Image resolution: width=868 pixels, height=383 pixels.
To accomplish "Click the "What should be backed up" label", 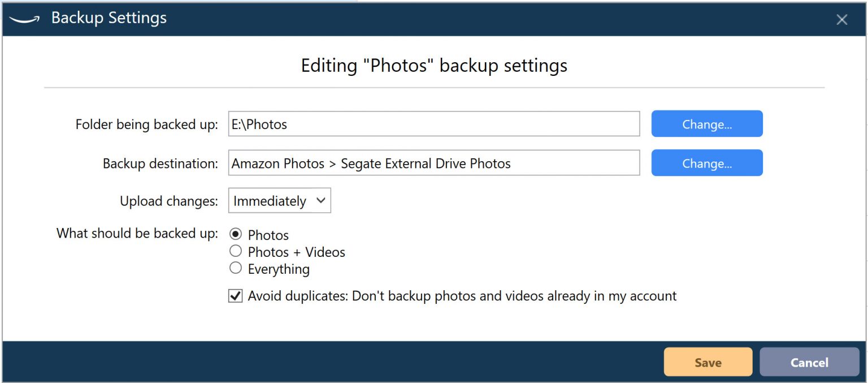I will 137,233.
